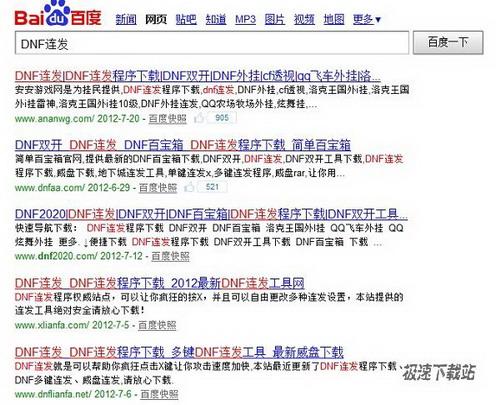Viewport: 500px width, 405px height.
Task: Open 百度快照 for www.dnfaa.com result
Action: (158, 187)
